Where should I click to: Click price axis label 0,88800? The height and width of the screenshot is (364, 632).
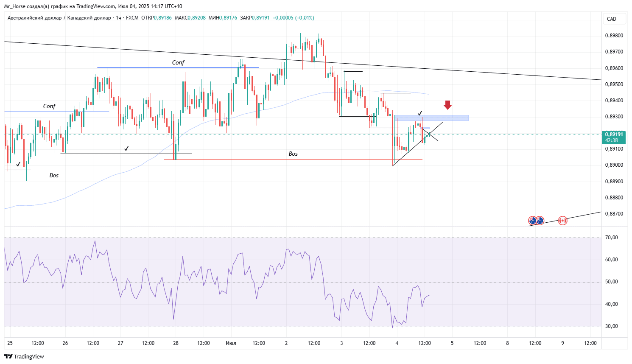(x=614, y=198)
